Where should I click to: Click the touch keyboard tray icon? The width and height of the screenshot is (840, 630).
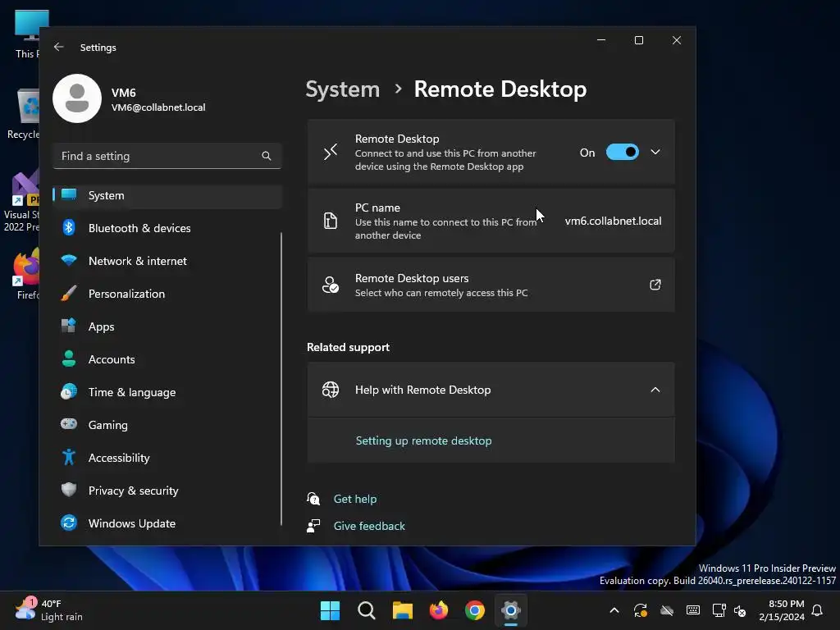(x=692, y=610)
